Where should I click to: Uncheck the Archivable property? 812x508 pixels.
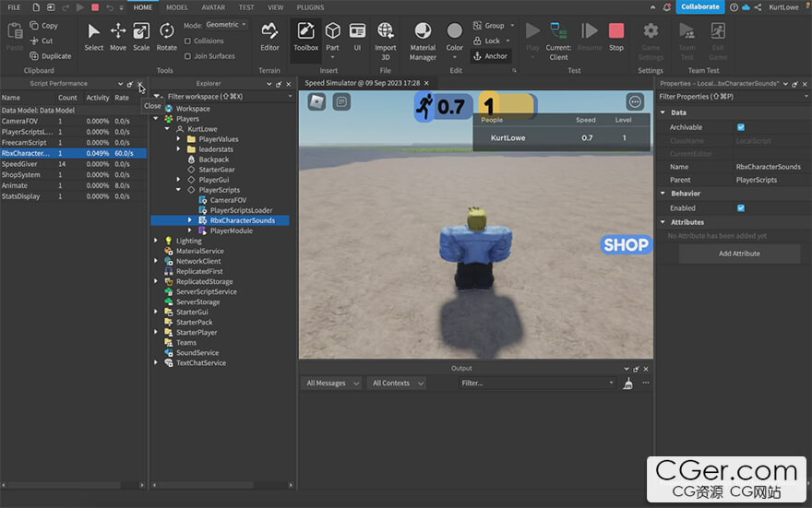pos(741,127)
